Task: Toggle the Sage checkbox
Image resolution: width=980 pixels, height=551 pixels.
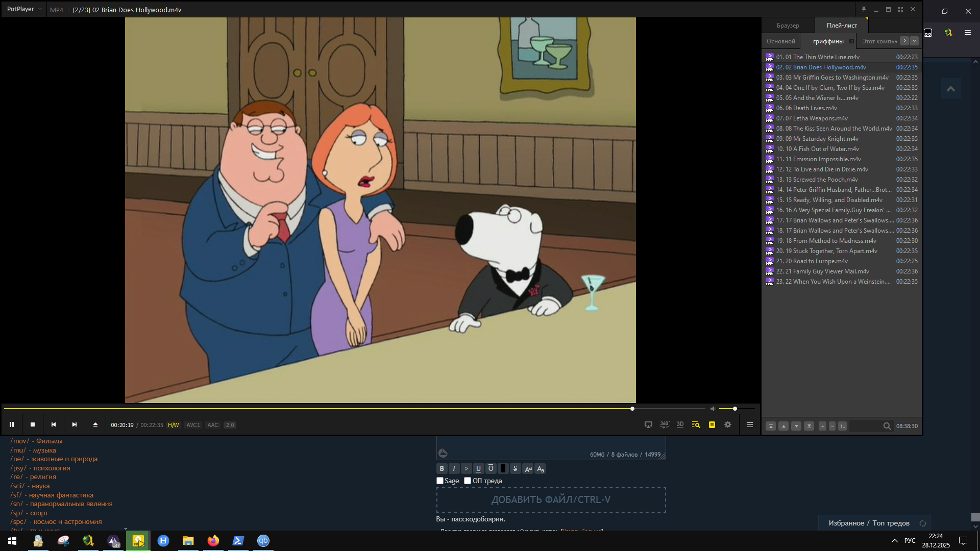Action: (x=440, y=481)
